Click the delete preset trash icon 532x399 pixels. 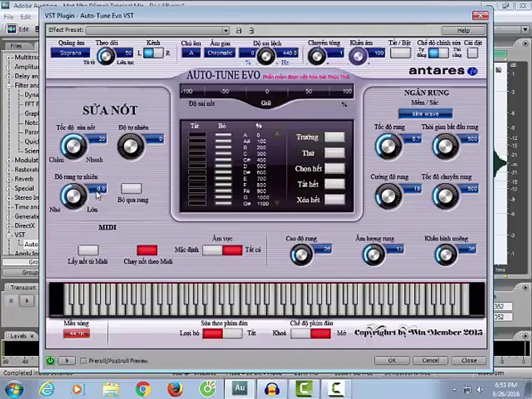pyautogui.click(x=251, y=30)
